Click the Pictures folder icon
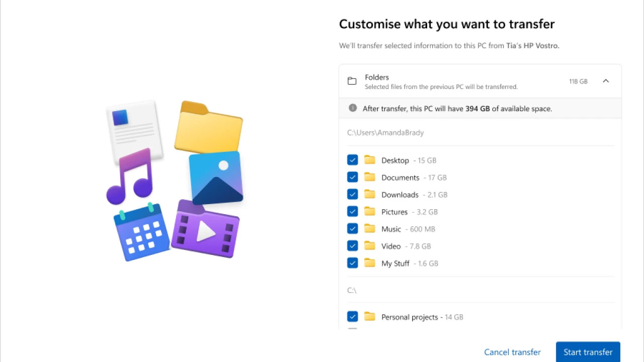This screenshot has height=362, width=644. [x=370, y=211]
